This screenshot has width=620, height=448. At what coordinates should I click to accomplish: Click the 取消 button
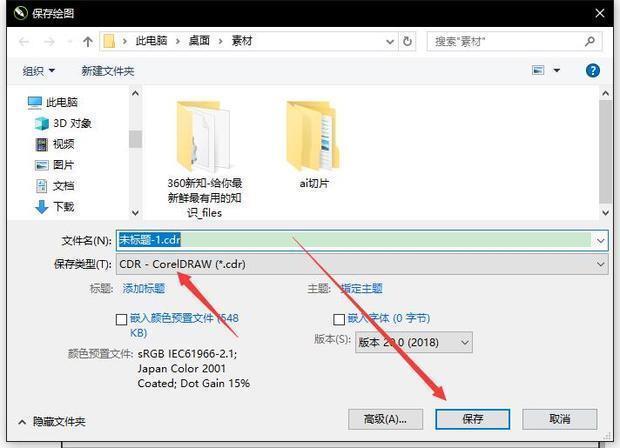point(559,419)
